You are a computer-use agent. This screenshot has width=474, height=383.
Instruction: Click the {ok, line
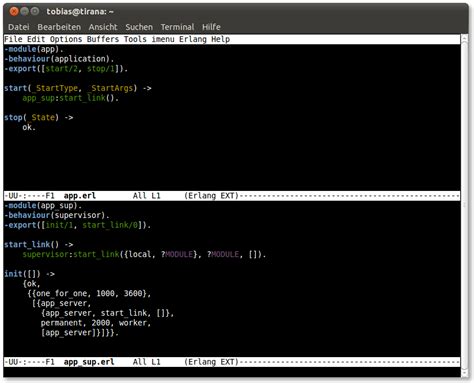(31, 284)
